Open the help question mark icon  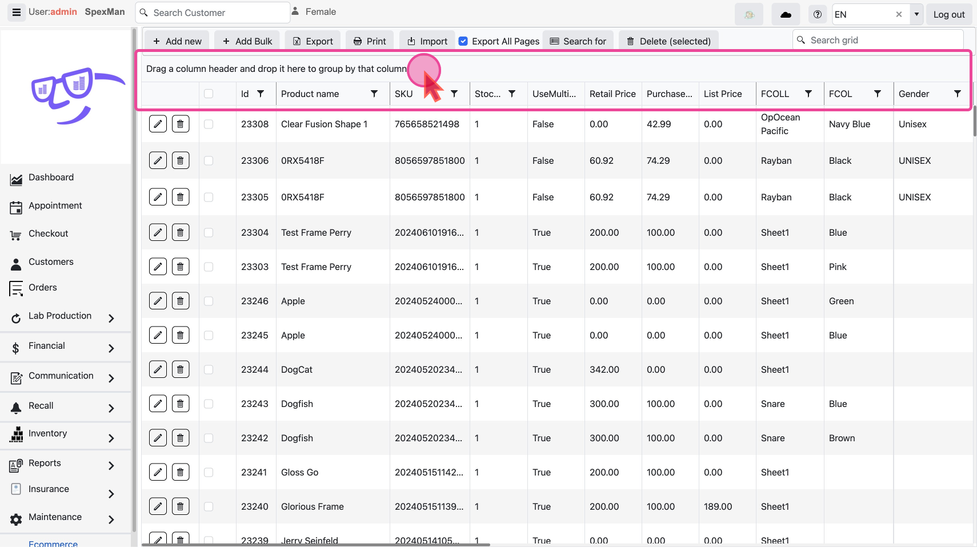click(x=818, y=14)
